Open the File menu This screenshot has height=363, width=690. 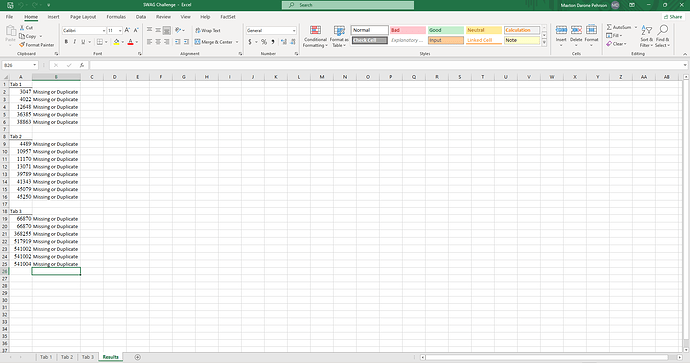point(9,17)
